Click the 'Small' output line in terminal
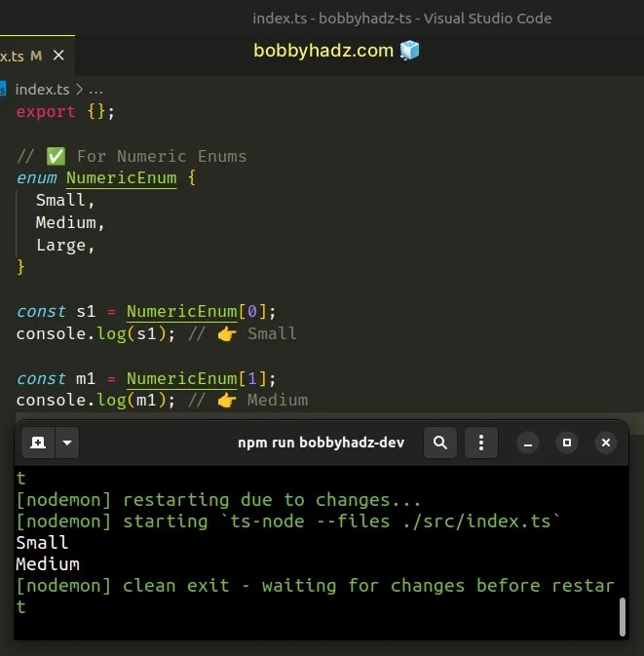Image resolution: width=644 pixels, height=656 pixels. point(42,543)
